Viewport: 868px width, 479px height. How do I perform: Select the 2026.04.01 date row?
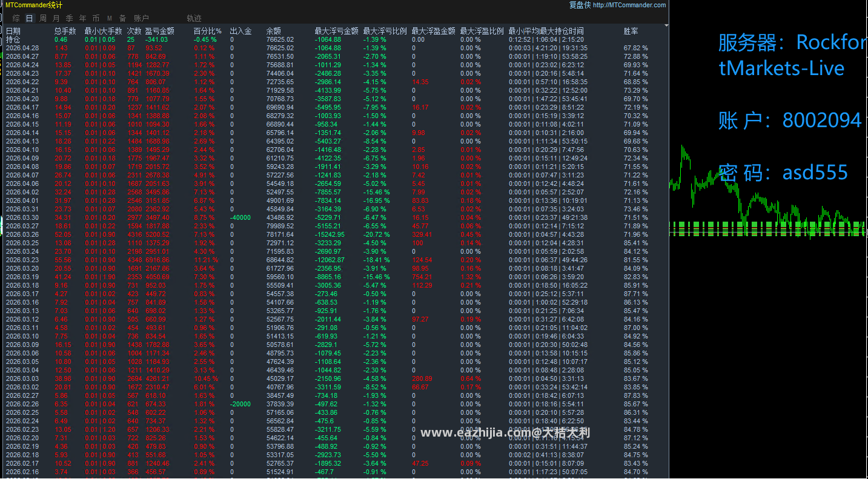click(x=22, y=200)
